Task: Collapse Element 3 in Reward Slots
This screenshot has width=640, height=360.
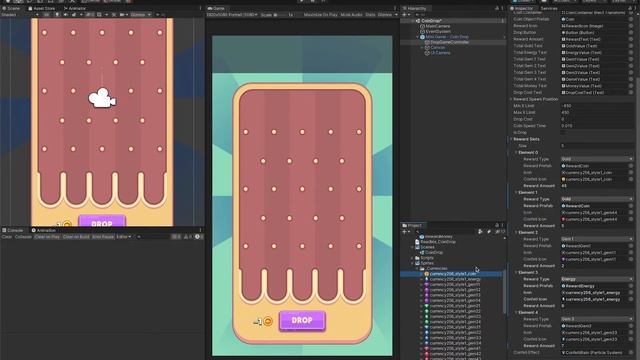Action: [516, 272]
